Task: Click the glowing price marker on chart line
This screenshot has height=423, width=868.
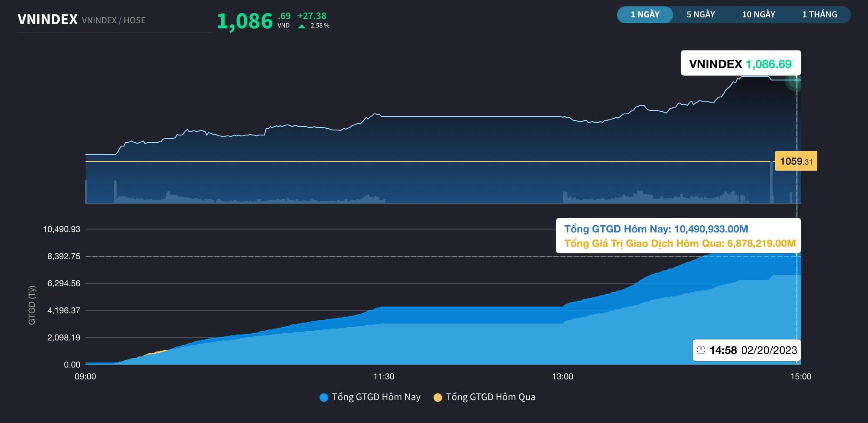Action: (795, 80)
